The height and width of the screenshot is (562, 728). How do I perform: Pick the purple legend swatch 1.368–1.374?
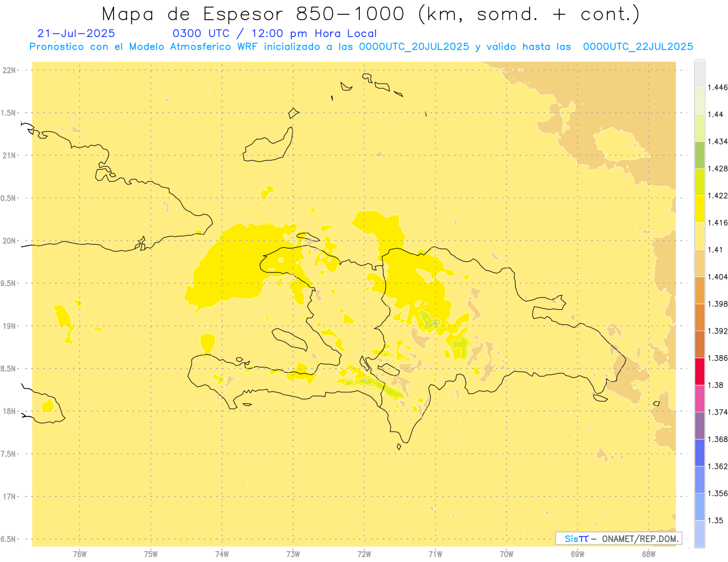tap(699, 426)
